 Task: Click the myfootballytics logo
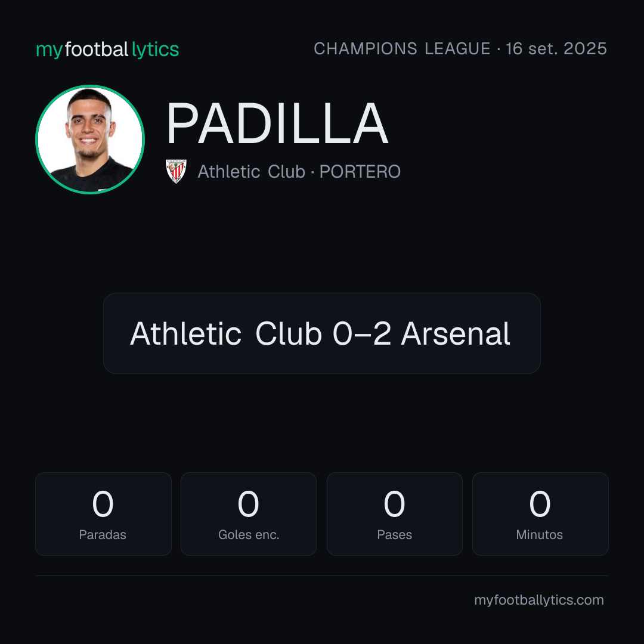107,49
